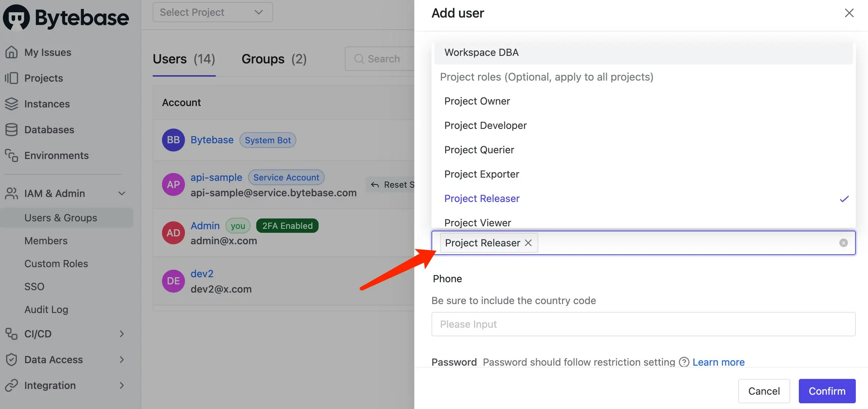Open My Issues from the sidebar
The width and height of the screenshot is (868, 409).
pos(48,52)
